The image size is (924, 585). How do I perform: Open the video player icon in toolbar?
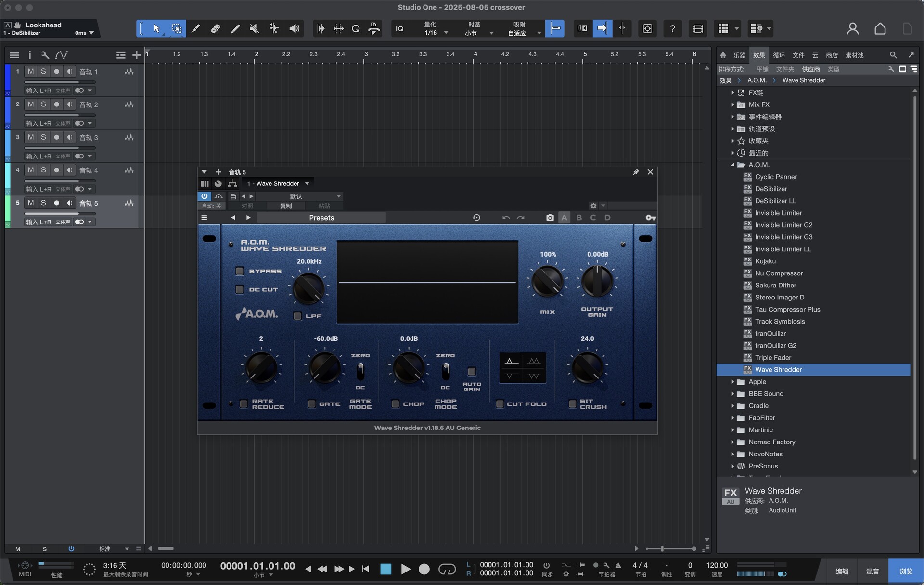tap(698, 29)
